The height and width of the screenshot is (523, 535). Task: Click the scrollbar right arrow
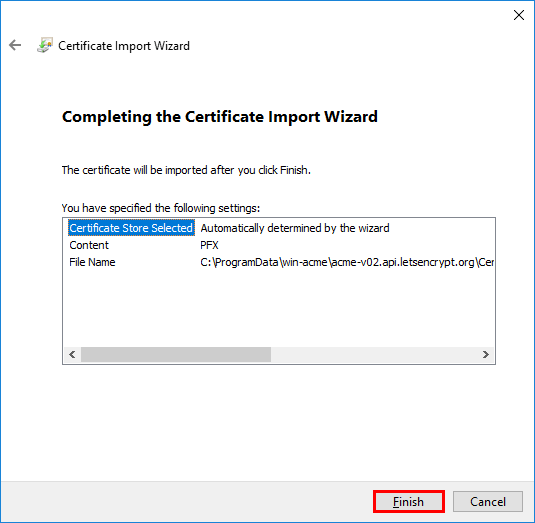486,354
